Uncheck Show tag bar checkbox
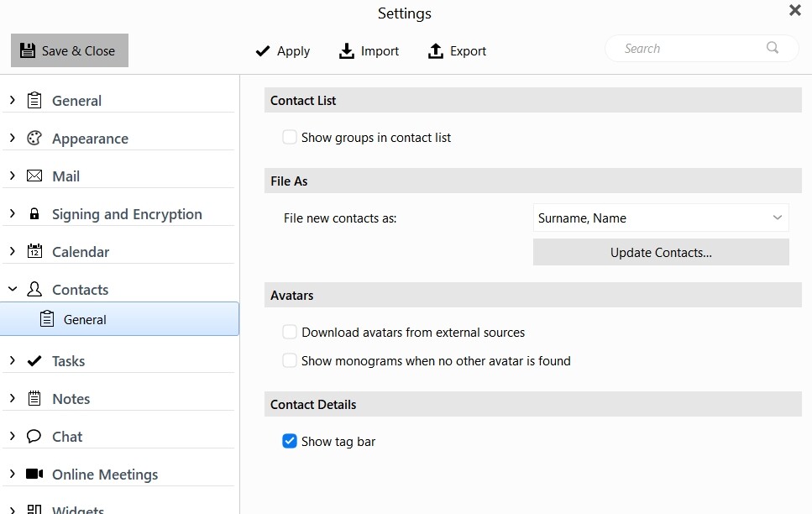Image resolution: width=812 pixels, height=514 pixels. click(290, 441)
